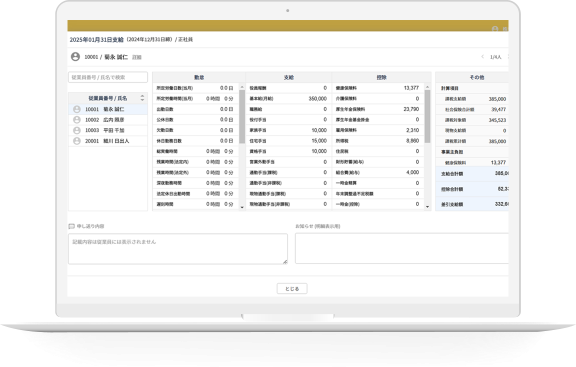
Task: Select employee 20001 in the list
Action: point(108,141)
